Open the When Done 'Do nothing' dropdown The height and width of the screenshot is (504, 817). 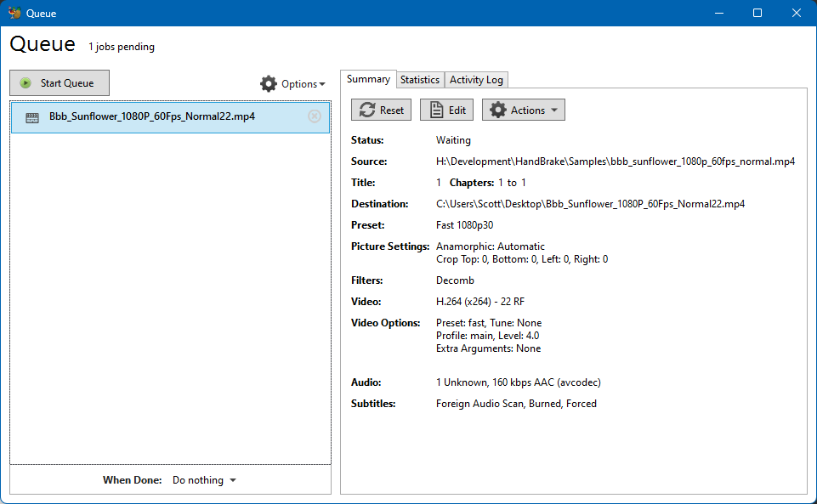pyautogui.click(x=204, y=480)
